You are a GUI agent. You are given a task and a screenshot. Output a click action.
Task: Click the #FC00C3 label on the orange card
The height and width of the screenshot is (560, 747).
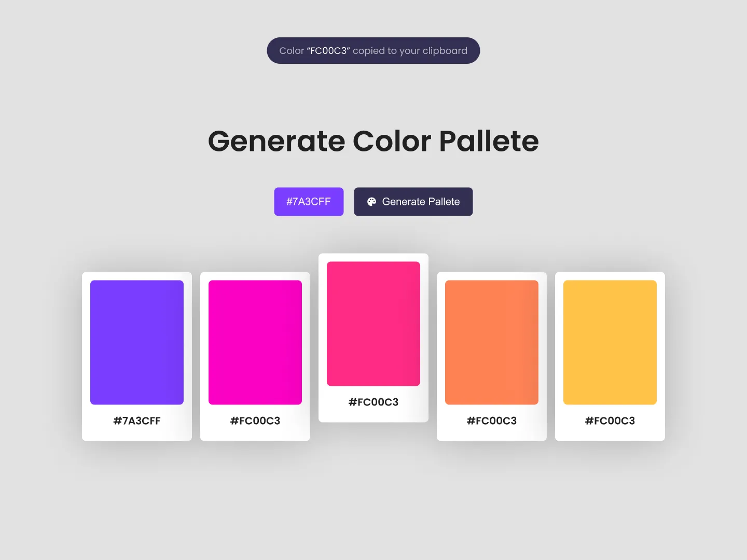coord(491,421)
